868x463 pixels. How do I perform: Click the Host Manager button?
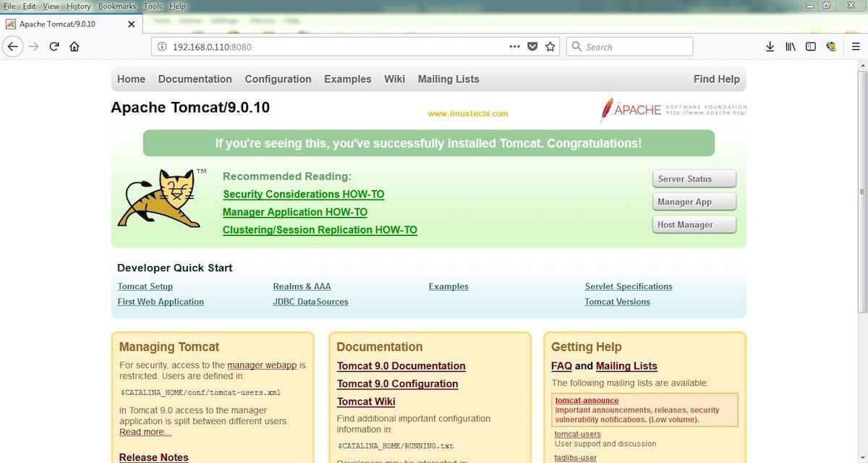694,224
